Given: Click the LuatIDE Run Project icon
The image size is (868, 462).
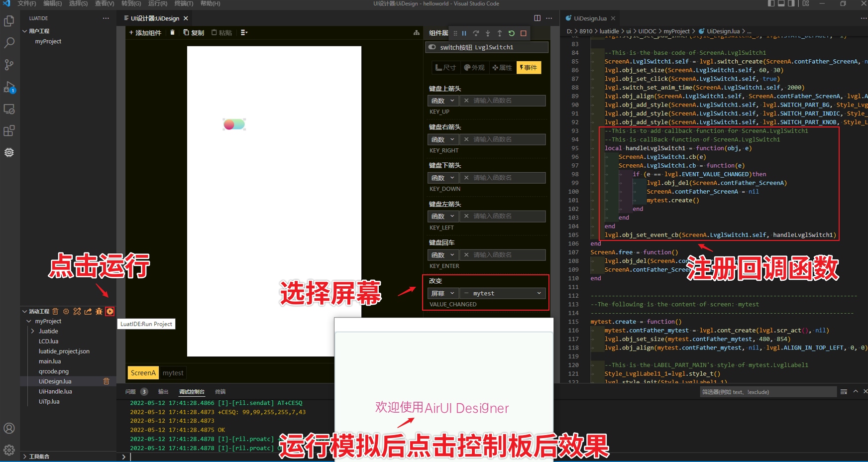Looking at the screenshot, I should (x=110, y=312).
